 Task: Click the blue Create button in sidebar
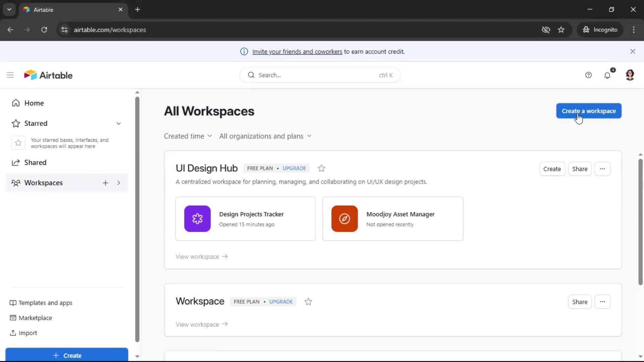coord(67,355)
